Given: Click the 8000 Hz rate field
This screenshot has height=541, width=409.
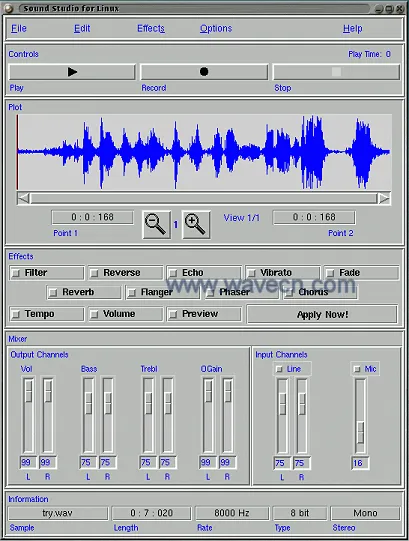Looking at the screenshot, I should [232, 513].
